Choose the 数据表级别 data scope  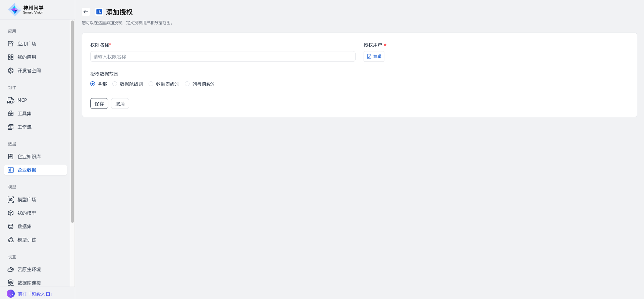[151, 84]
